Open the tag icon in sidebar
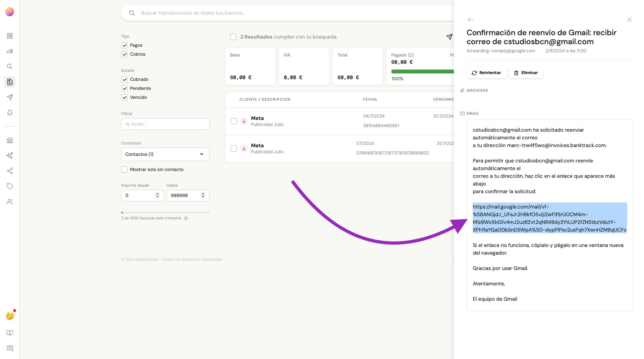The image size is (644, 359). coord(10,186)
